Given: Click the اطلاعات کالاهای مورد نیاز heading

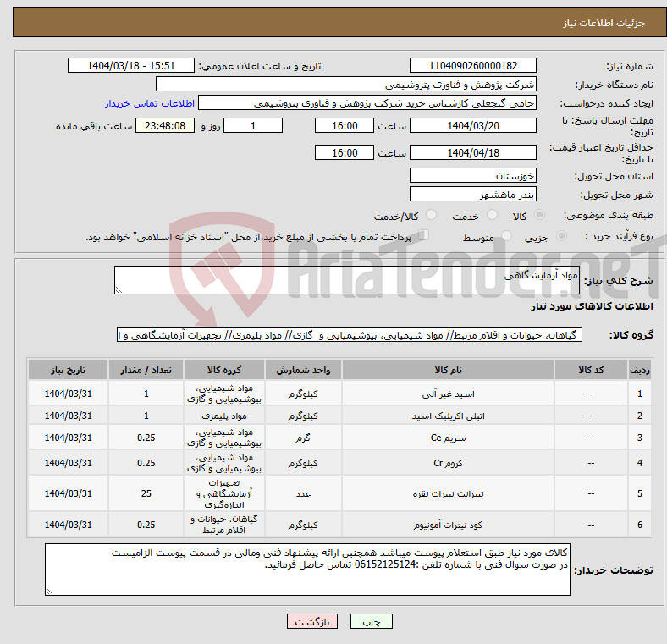Looking at the screenshot, I should click(592, 306).
